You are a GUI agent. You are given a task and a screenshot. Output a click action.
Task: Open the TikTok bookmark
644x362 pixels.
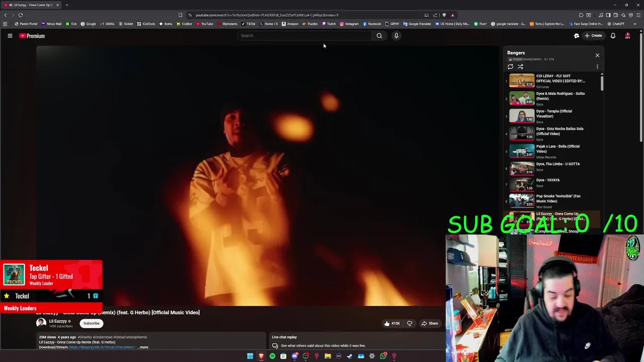(249, 24)
